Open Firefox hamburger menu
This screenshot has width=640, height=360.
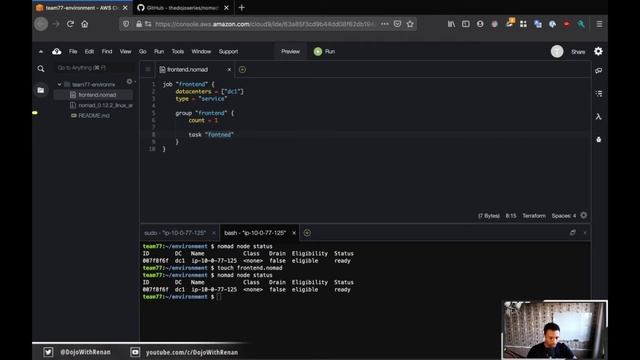(x=599, y=24)
